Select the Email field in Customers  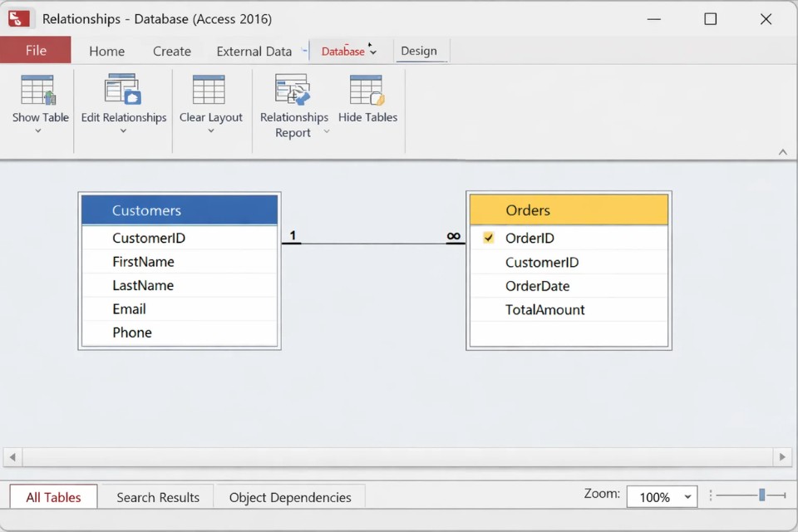(130, 309)
